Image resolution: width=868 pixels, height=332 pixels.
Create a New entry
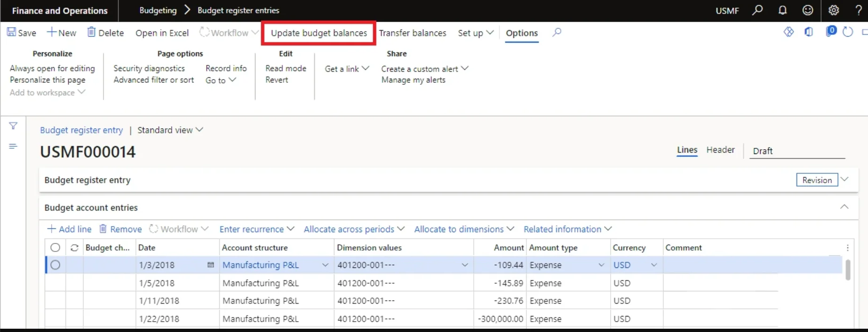[61, 32]
